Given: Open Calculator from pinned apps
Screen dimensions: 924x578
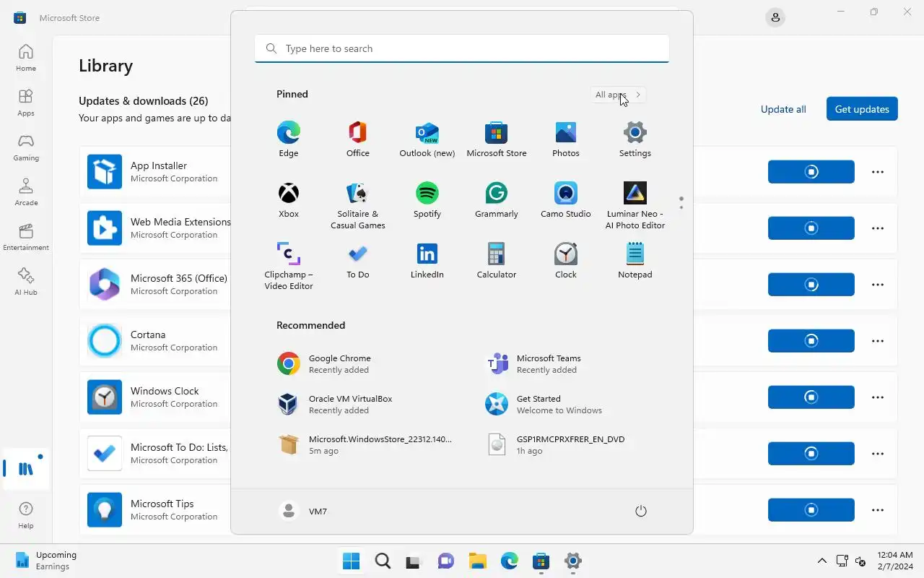Looking at the screenshot, I should click(x=497, y=260).
